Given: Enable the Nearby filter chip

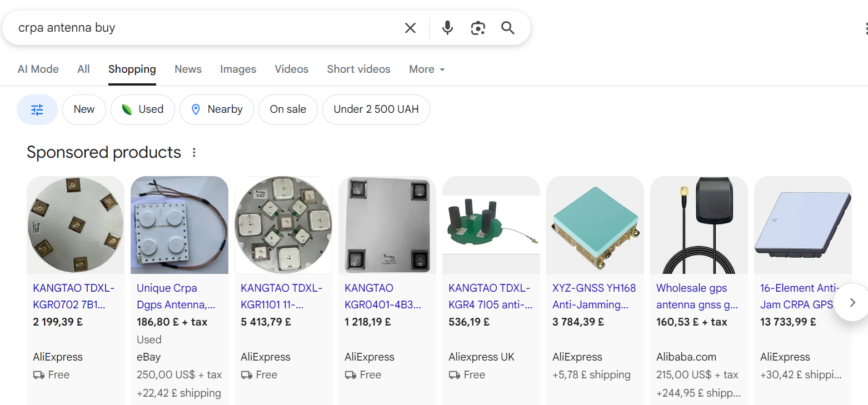Looking at the screenshot, I should point(217,109).
